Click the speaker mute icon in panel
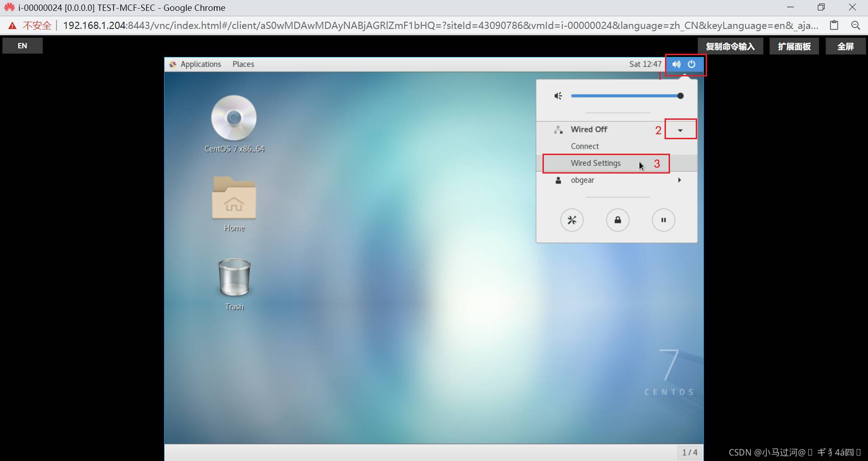 558,96
